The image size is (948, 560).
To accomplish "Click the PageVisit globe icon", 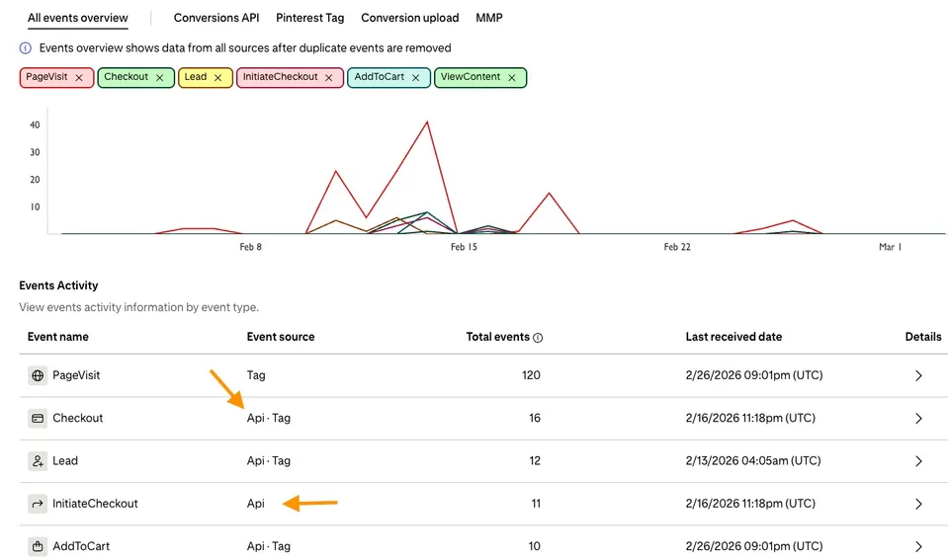I will (x=38, y=375).
